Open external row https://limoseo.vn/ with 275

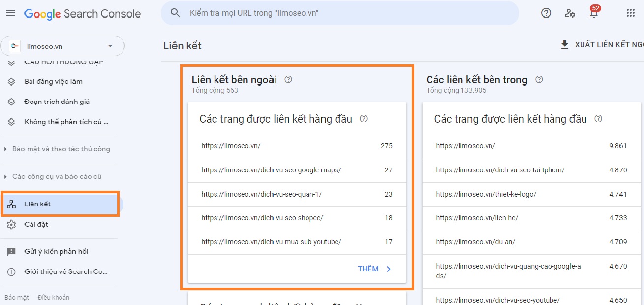(x=297, y=146)
